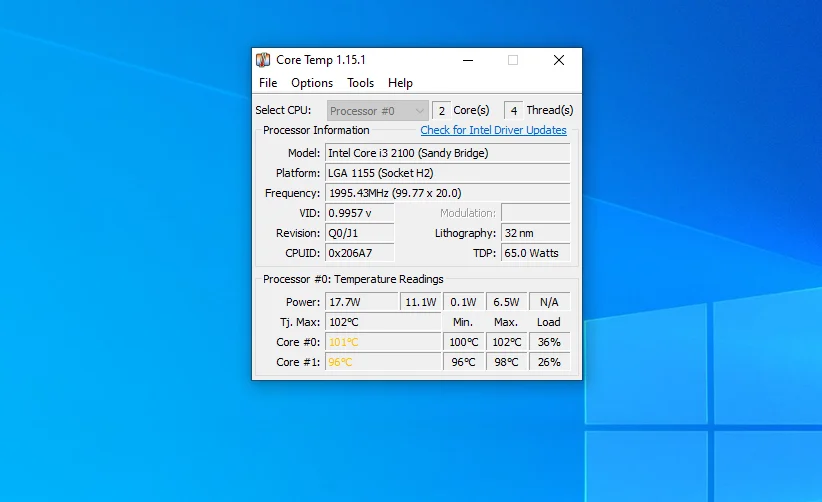Click the Revision value Q0/J1
The image size is (822, 502).
tap(360, 233)
